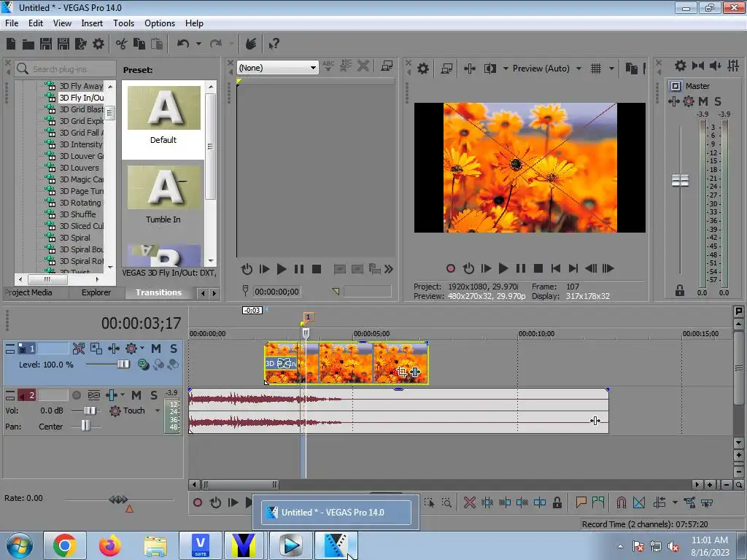The image size is (747, 560).
Task: Select the 3D Shuffle transition
Action: pyautogui.click(x=77, y=214)
